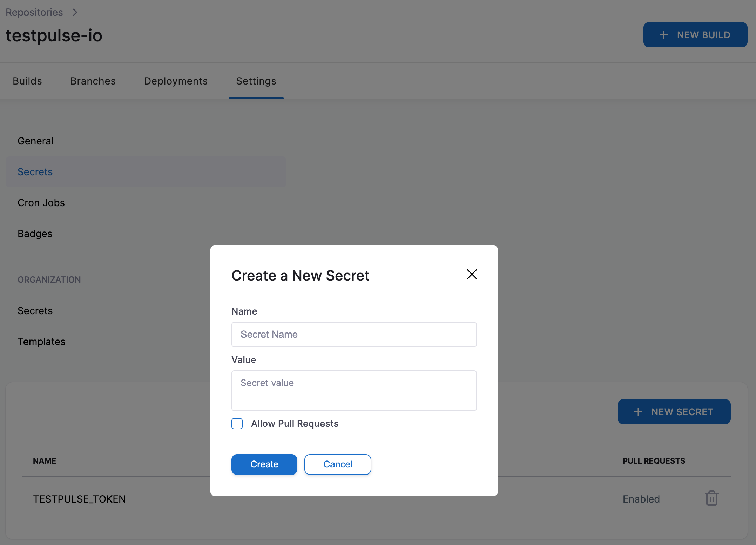756x545 pixels.
Task: Switch to the Builds tab
Action: [27, 81]
